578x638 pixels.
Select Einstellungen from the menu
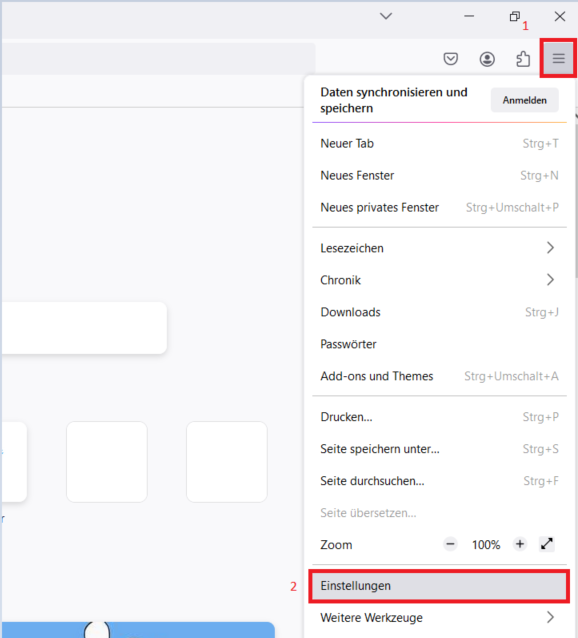tap(439, 586)
